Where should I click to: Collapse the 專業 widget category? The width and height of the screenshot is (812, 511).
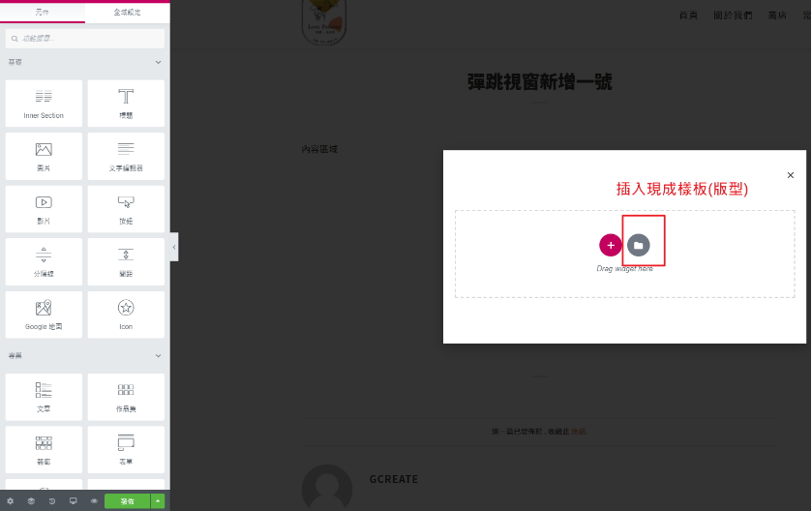[158, 356]
